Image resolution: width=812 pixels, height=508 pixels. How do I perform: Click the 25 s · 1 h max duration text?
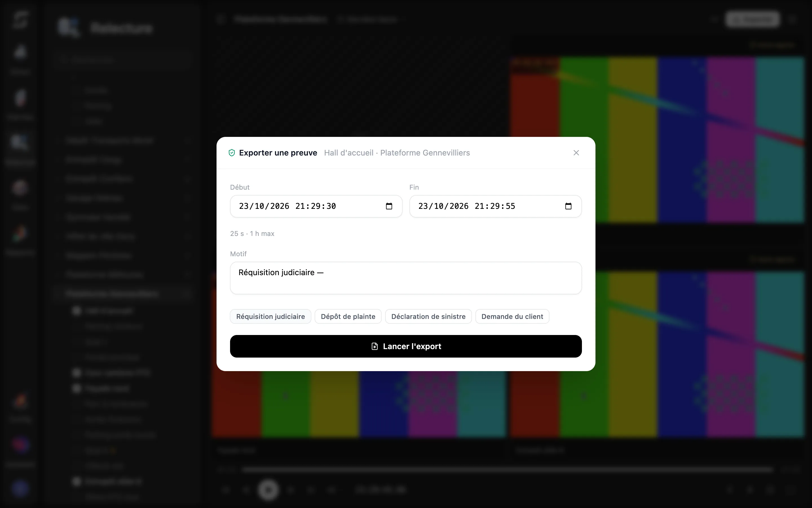pyautogui.click(x=252, y=233)
